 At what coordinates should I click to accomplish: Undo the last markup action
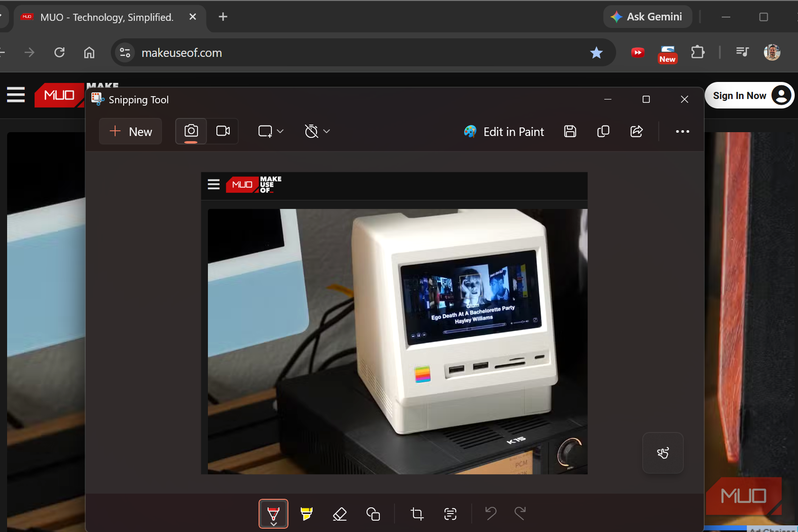pyautogui.click(x=491, y=513)
